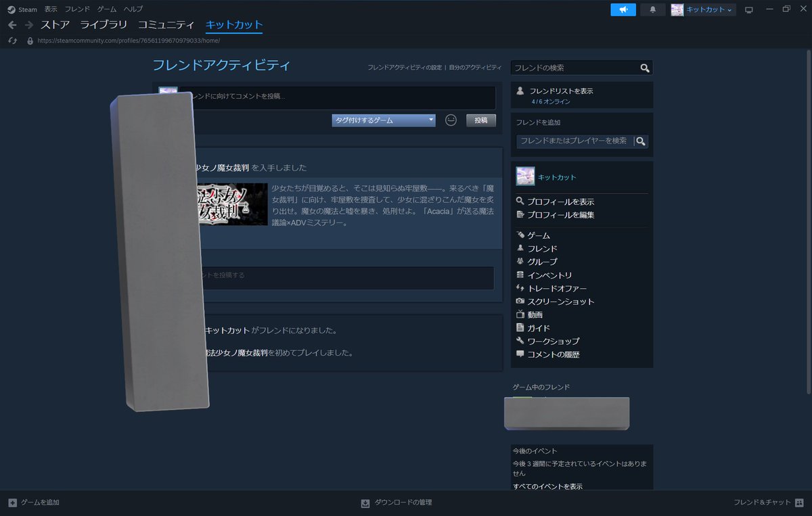Switch to the ストア tab

coord(55,25)
